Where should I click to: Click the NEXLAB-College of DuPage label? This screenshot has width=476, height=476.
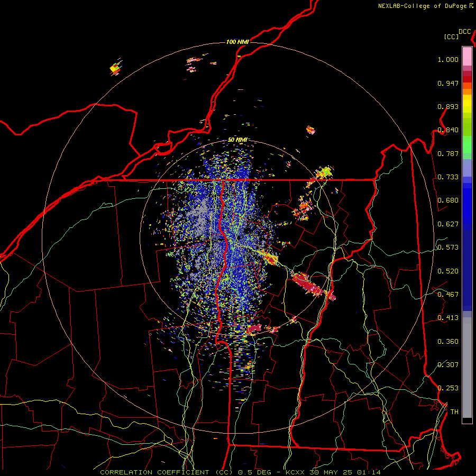click(422, 6)
